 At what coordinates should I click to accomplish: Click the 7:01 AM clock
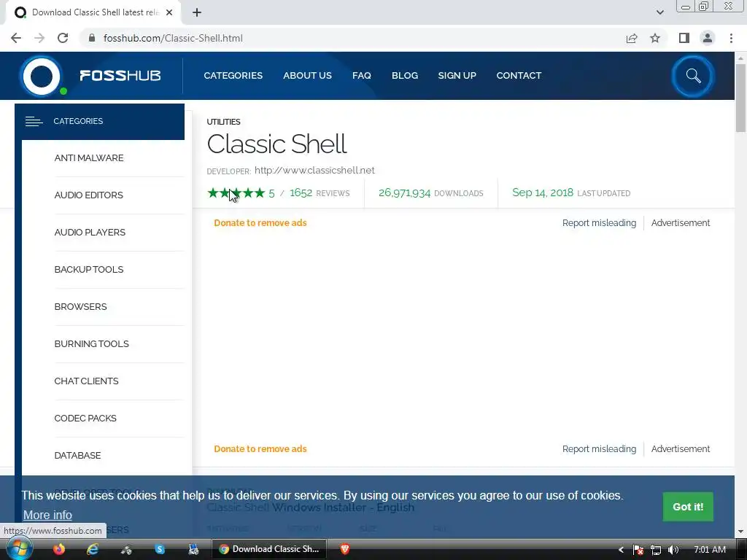tap(710, 550)
